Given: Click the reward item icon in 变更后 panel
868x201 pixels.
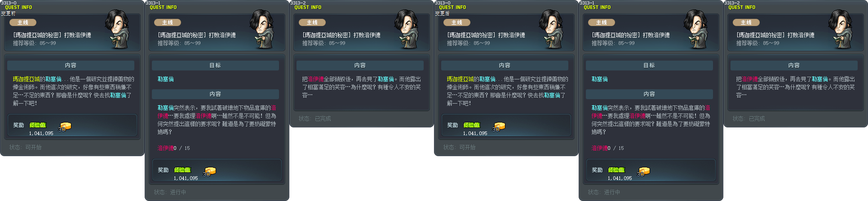Looking at the screenshot, I should click(x=499, y=126).
